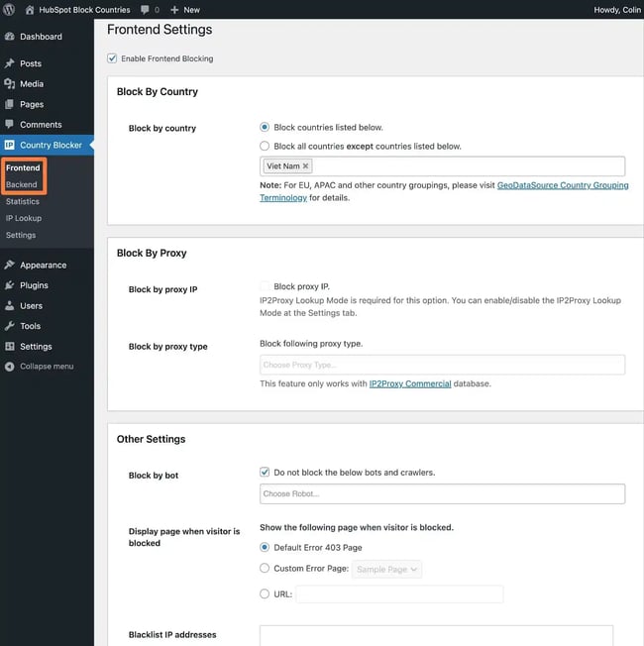This screenshot has height=646, width=644.
Task: Open the Frontend submenu item
Action: (23, 167)
